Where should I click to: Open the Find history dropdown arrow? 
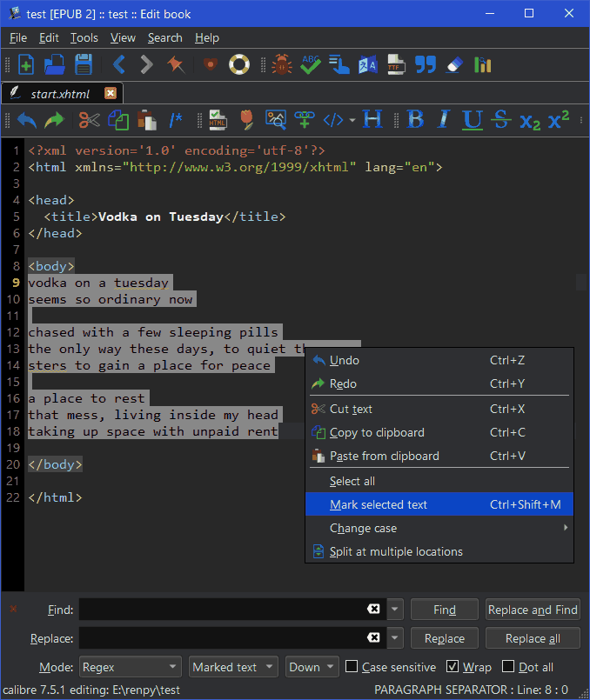395,610
